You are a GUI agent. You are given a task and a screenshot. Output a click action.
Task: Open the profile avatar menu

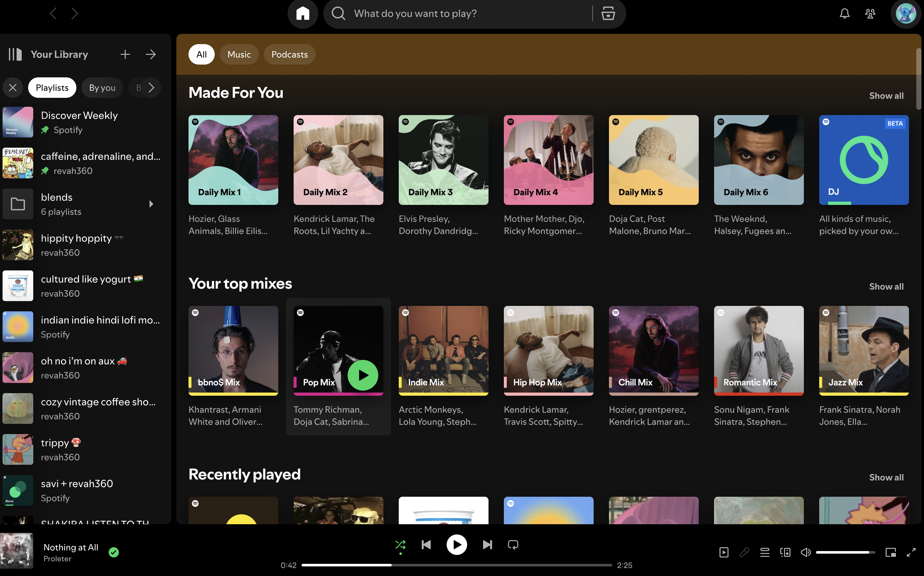tap(906, 14)
